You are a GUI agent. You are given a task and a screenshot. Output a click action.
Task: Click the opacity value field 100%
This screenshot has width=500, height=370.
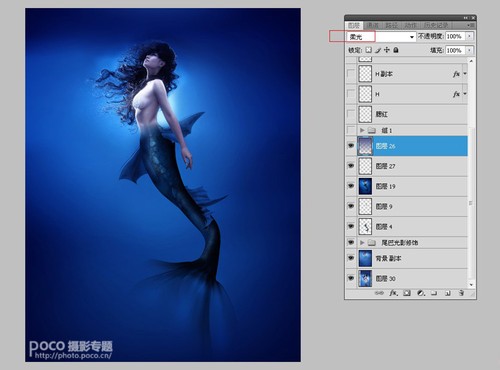click(x=455, y=36)
